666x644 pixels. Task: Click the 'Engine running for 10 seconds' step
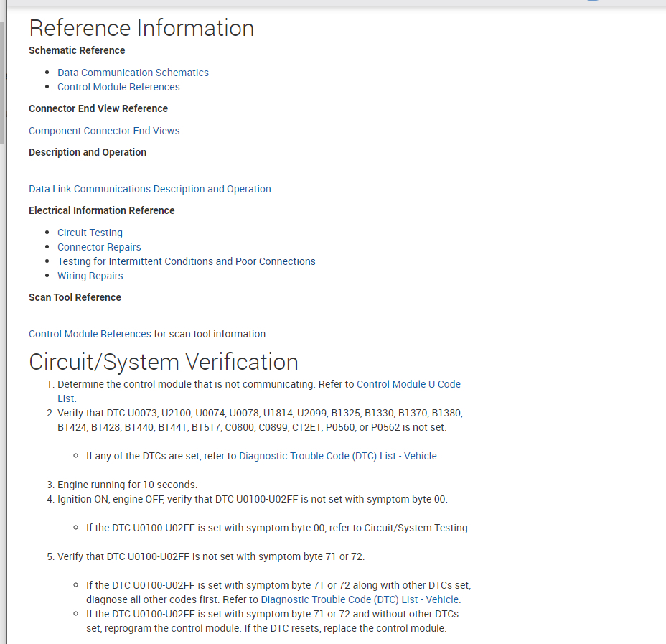click(127, 485)
